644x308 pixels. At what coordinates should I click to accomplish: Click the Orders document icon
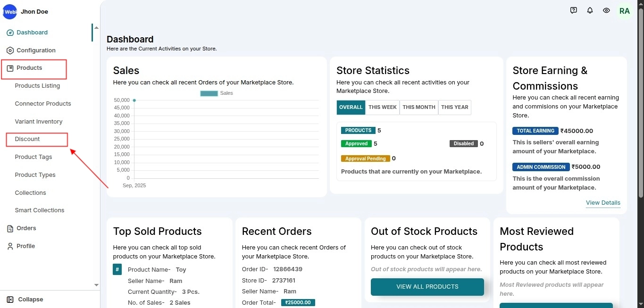click(10, 229)
